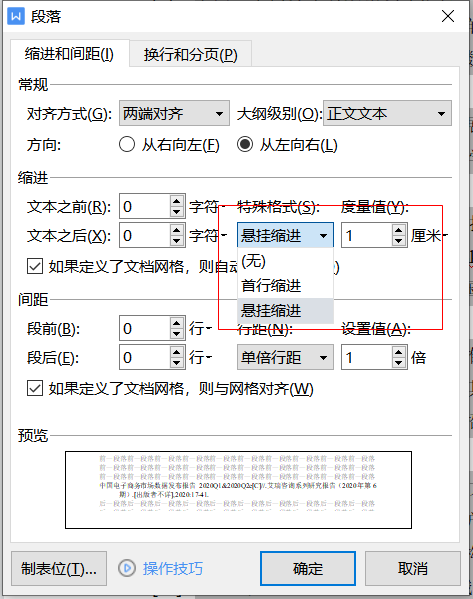Image resolution: width=473 pixels, height=599 pixels.
Task: Open the 对齐方式 dropdown
Action: pyautogui.click(x=174, y=113)
